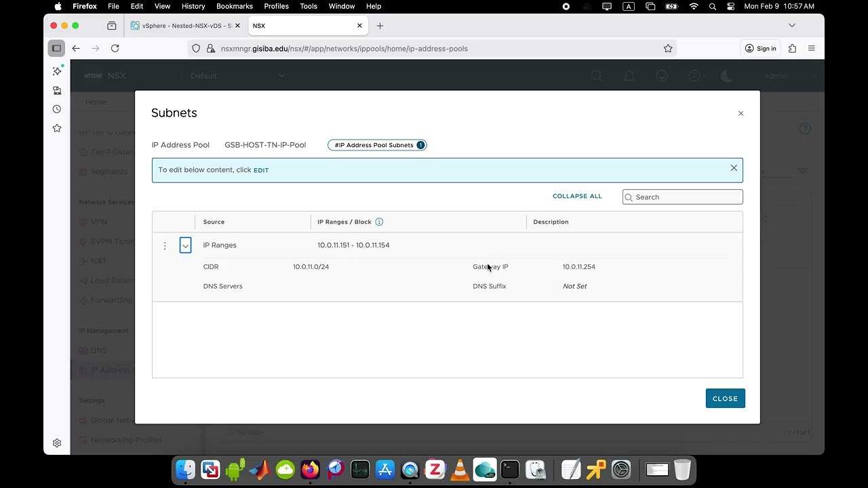Click the IP range 10.0.11.151 - 10.0.11.154
The image size is (868, 488).
[x=353, y=245]
